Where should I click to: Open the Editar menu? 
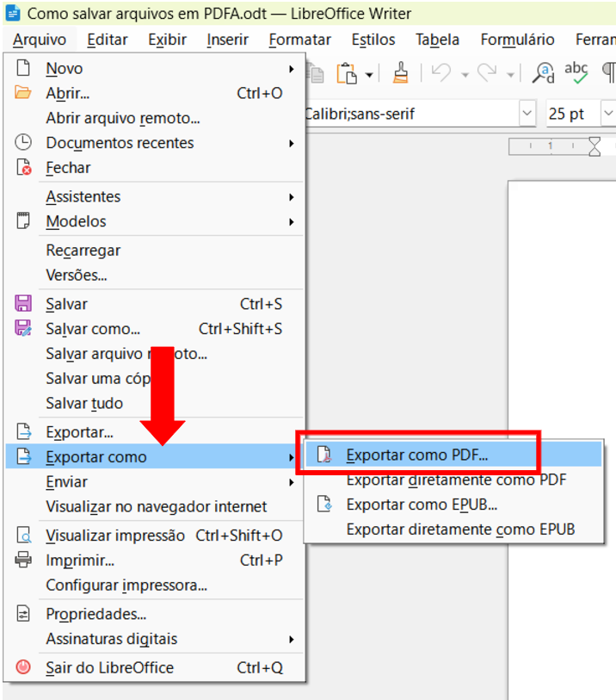(108, 40)
